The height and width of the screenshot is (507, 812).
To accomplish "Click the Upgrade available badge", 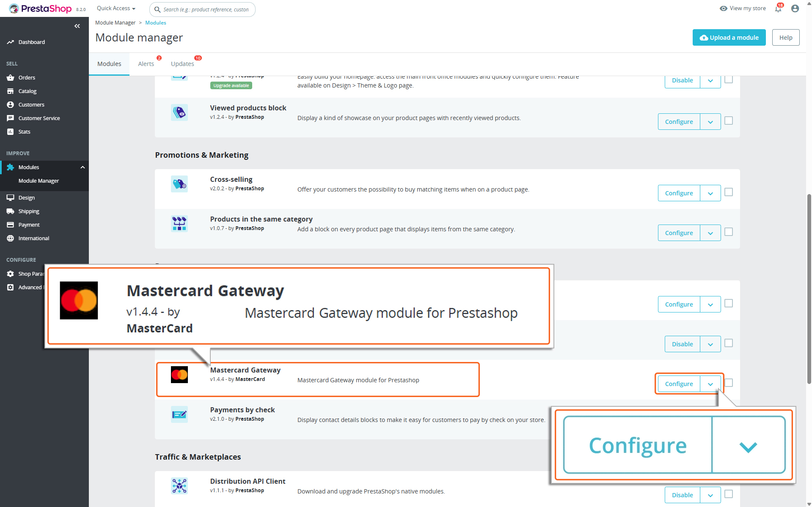I will click(x=231, y=85).
